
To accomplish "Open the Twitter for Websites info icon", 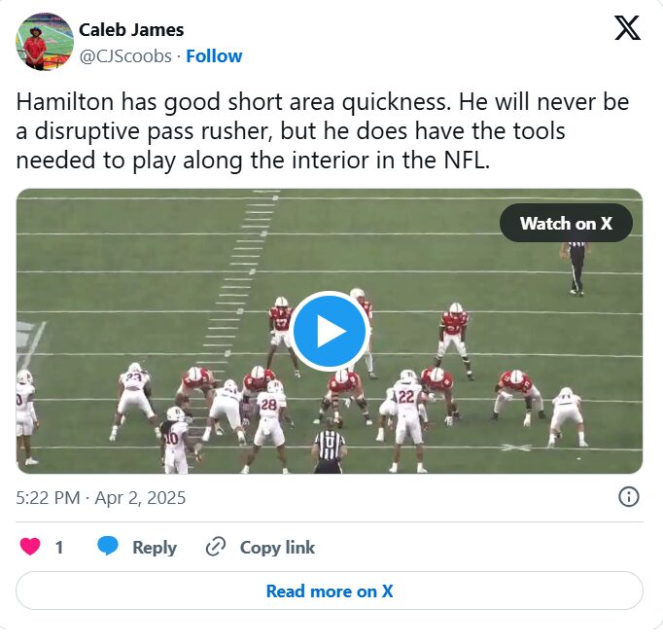I will point(629,497).
